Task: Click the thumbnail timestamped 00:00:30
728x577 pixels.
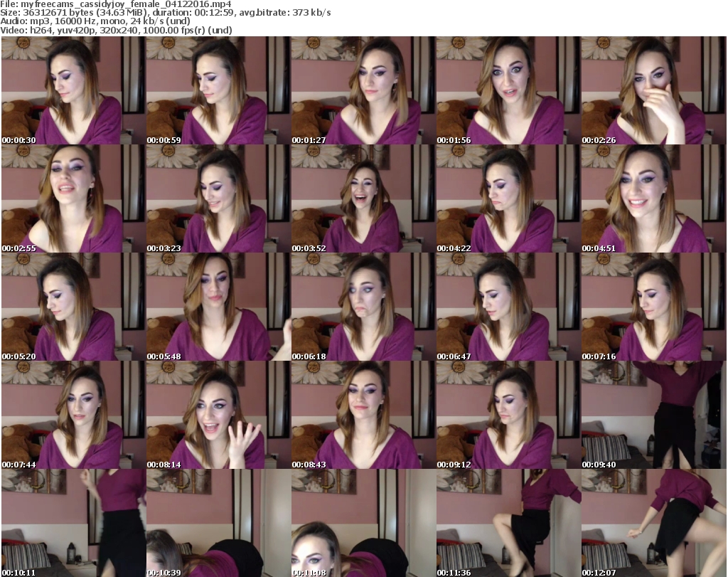Action: tap(73, 90)
